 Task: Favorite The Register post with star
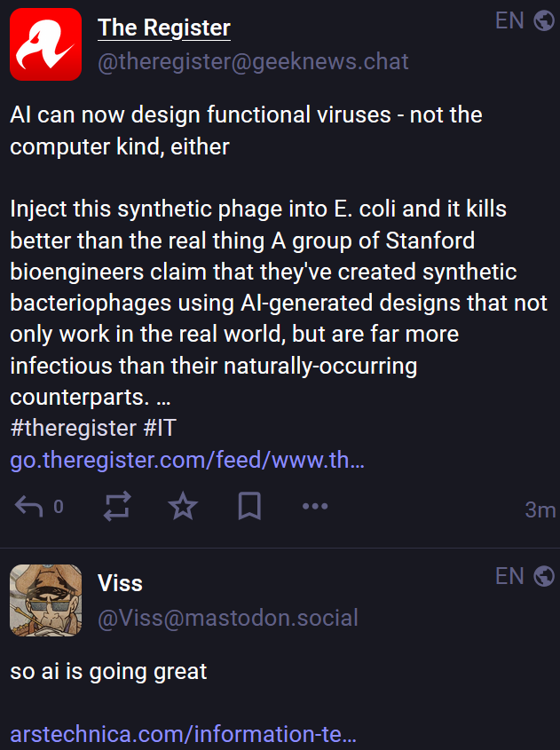point(183,507)
